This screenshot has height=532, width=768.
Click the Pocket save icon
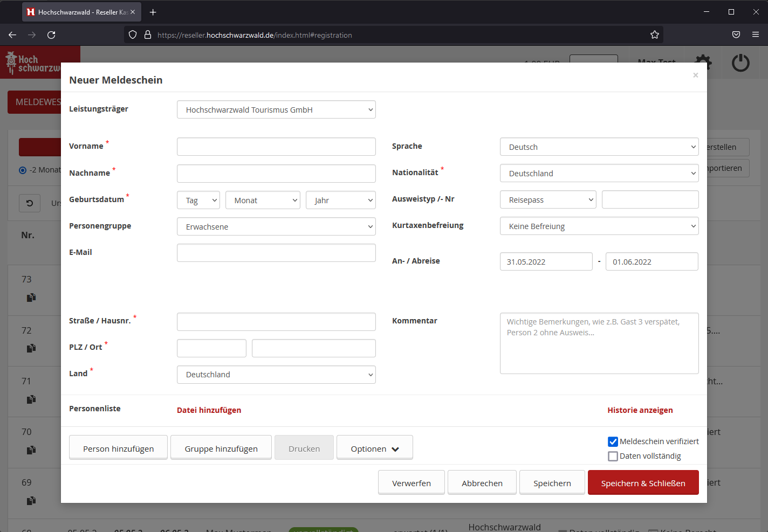point(736,35)
